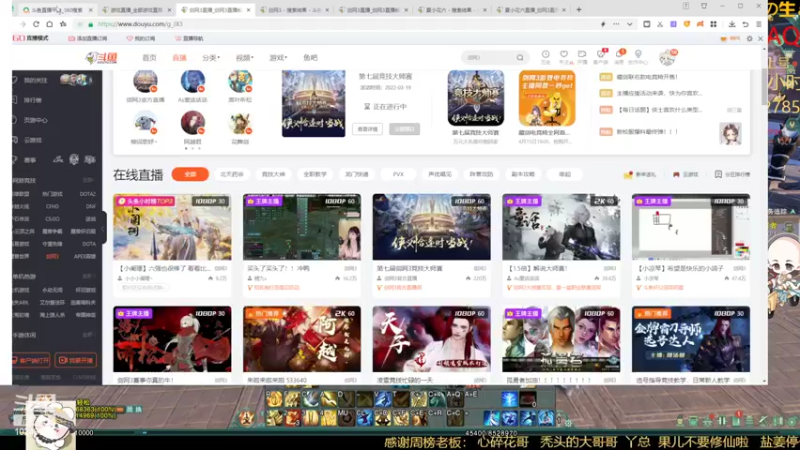Click the second carousel dot under streamer avatars
This screenshot has width=800, height=450.
click(x=192, y=148)
